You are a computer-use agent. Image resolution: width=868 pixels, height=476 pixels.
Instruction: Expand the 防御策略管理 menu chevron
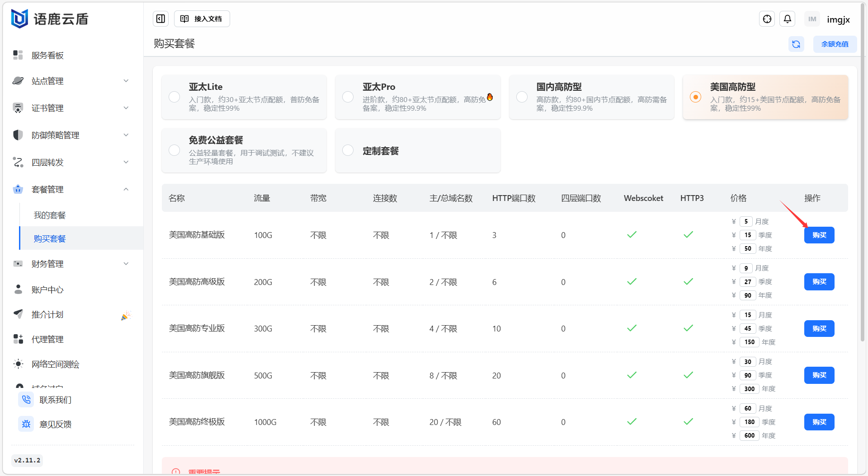coord(126,135)
